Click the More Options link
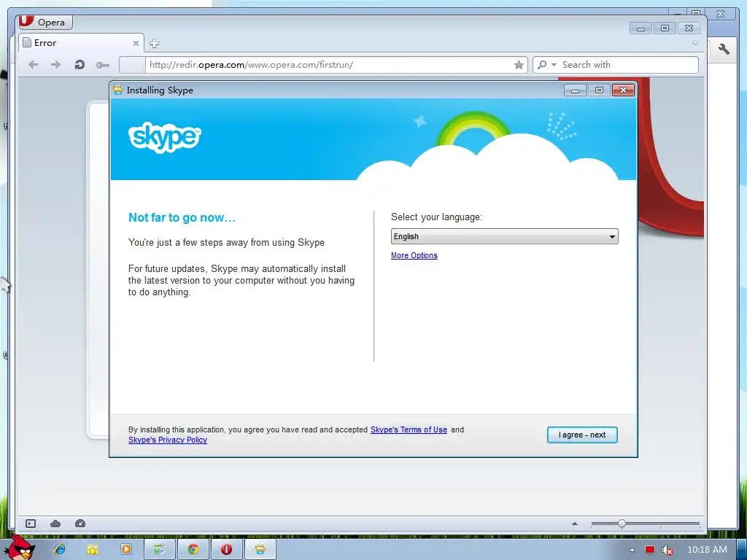747x560 pixels. pos(414,255)
